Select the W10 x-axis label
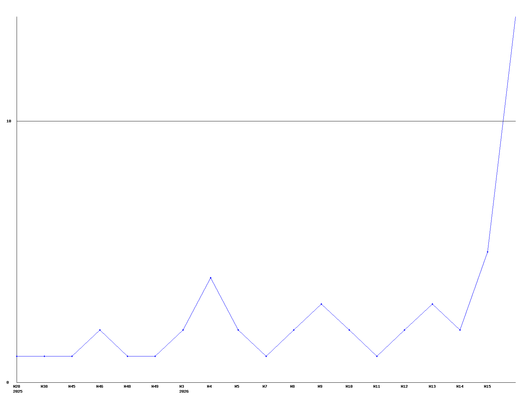 point(349,386)
